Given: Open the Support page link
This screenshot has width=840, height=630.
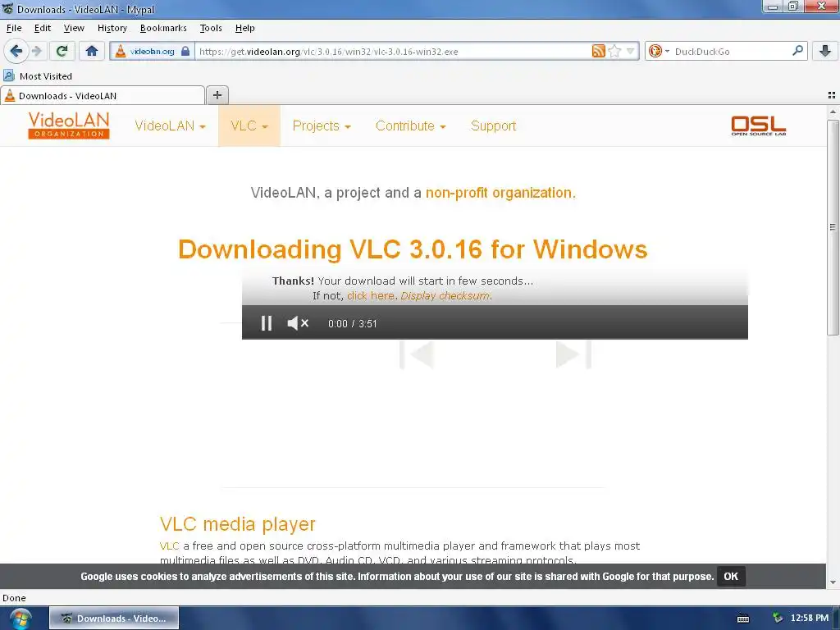Looking at the screenshot, I should pyautogui.click(x=493, y=126).
